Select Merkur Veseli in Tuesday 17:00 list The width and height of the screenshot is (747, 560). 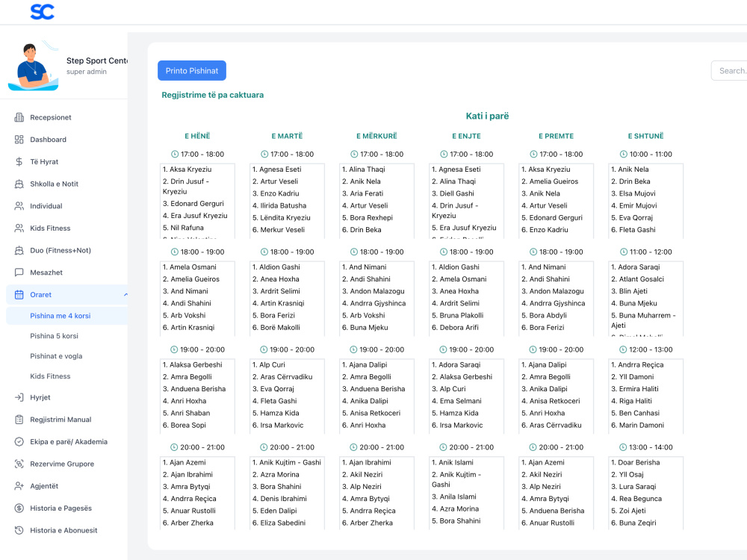(x=278, y=229)
